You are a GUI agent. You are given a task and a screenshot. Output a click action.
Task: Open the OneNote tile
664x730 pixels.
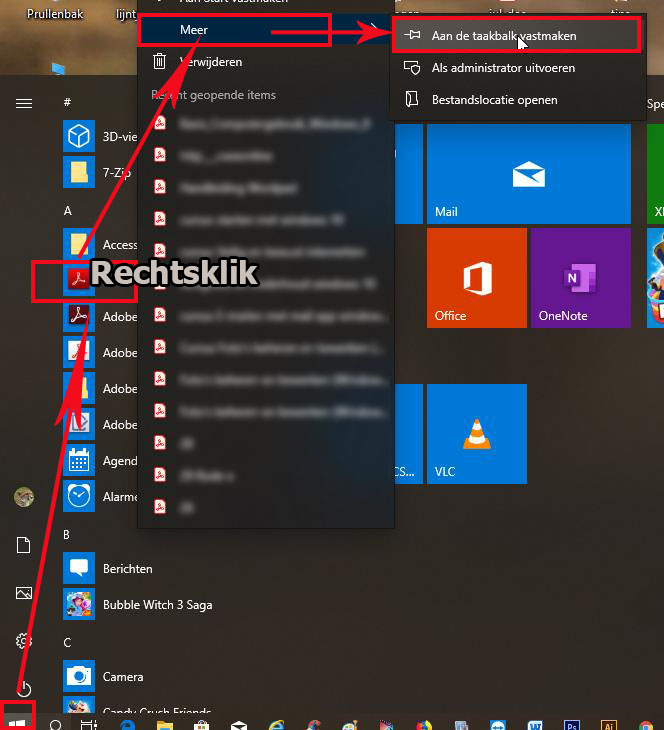[580, 278]
